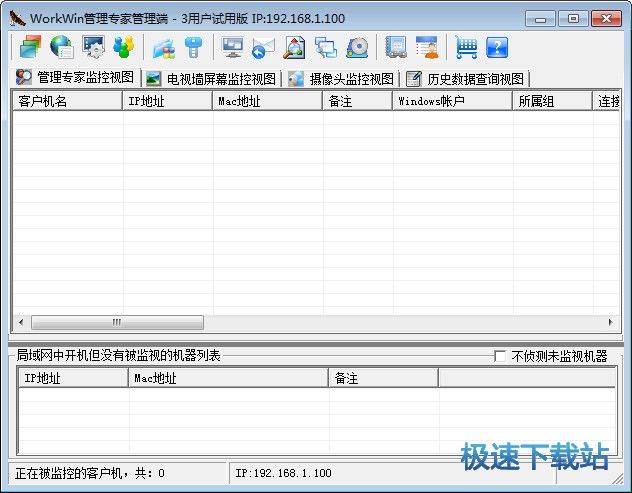Click the Windows帐户 column header
632x493 pixels.
tap(450, 101)
